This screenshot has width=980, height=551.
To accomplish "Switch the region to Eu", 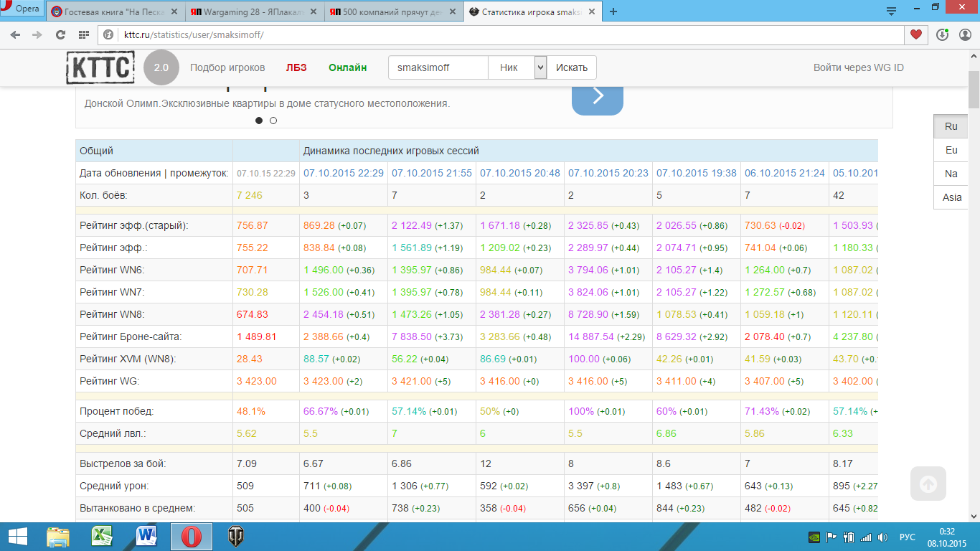I will tap(951, 150).
